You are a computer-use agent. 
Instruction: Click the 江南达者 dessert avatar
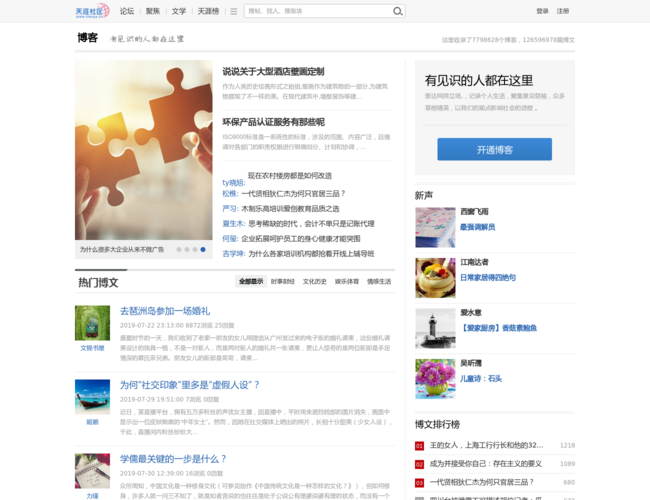(435, 277)
